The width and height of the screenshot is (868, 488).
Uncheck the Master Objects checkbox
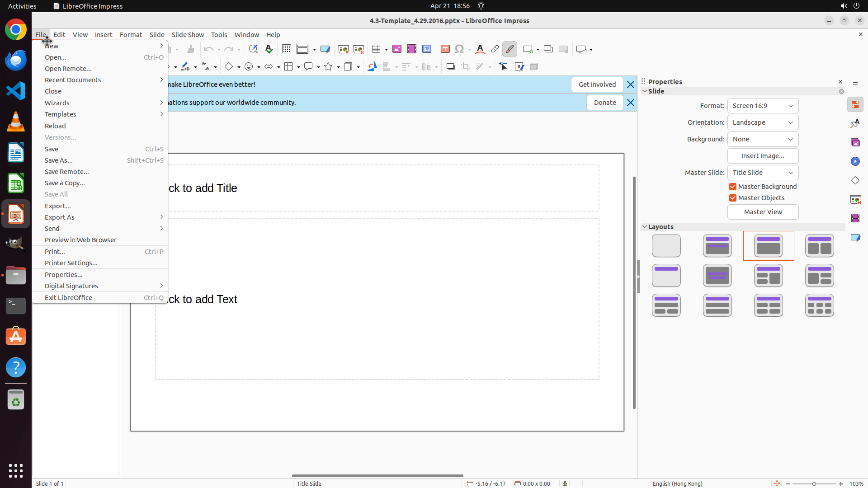(733, 198)
